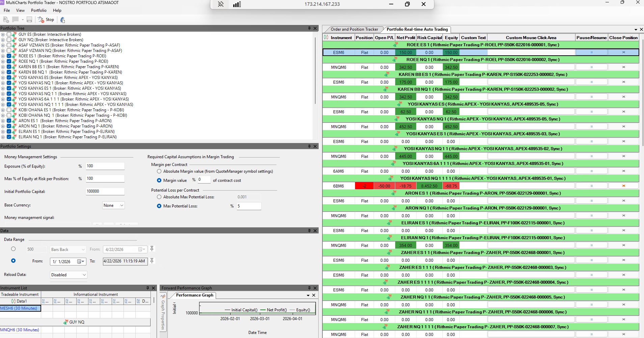Screen dimensions: 644x338
Task: Click the Max Potential Loss percent field
Action: click(249, 206)
